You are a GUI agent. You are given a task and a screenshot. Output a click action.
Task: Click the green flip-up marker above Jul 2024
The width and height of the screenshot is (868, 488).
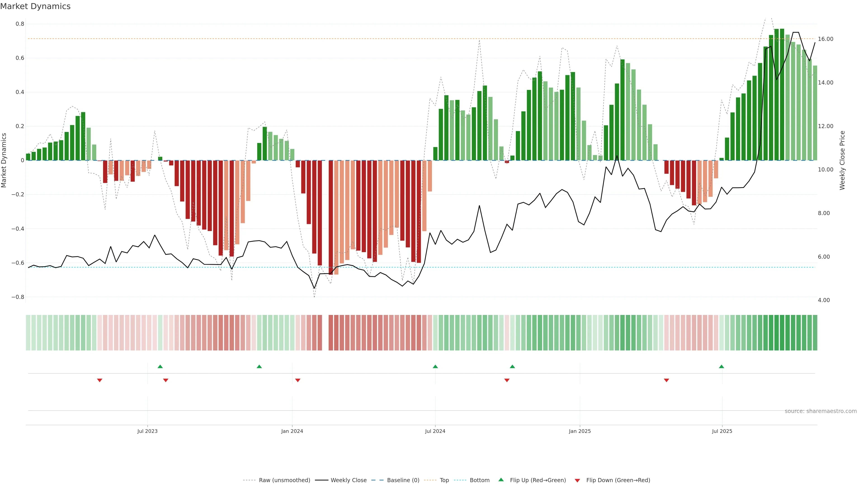tap(435, 366)
